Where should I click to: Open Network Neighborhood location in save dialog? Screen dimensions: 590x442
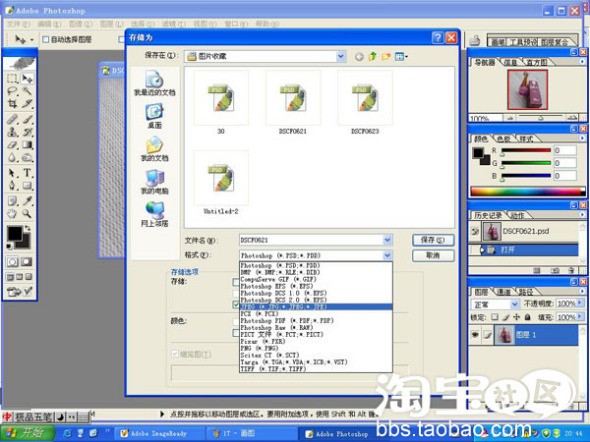click(154, 214)
